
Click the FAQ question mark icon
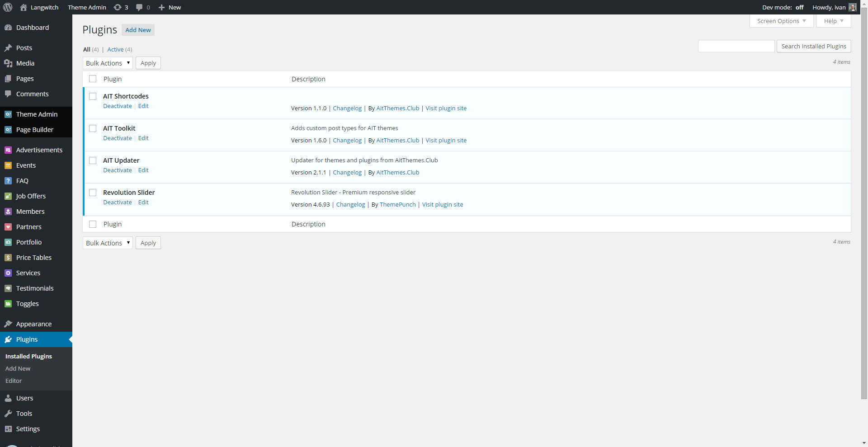point(8,181)
